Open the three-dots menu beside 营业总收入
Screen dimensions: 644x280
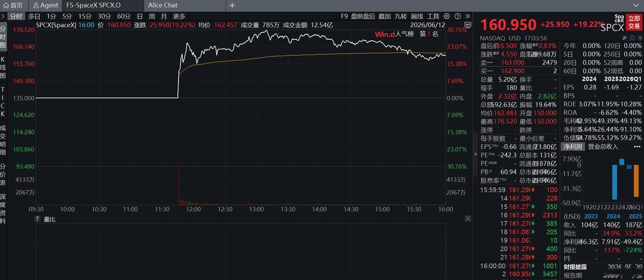(x=637, y=147)
